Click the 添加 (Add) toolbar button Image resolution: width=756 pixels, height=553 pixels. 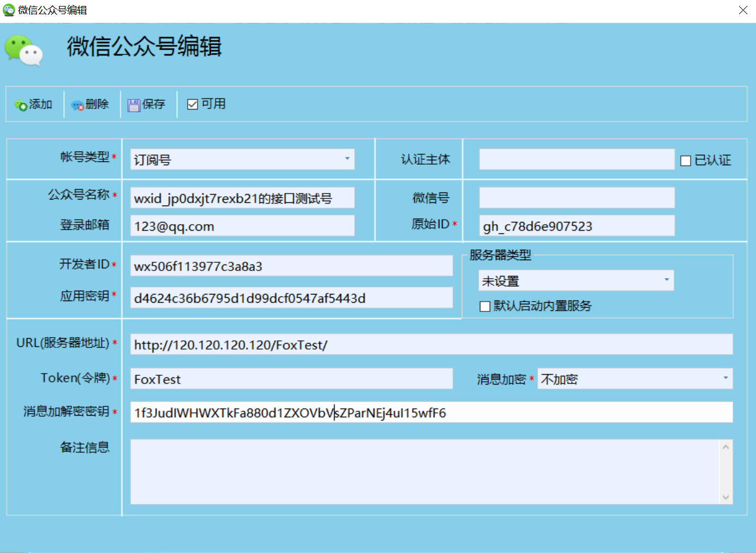[34, 104]
